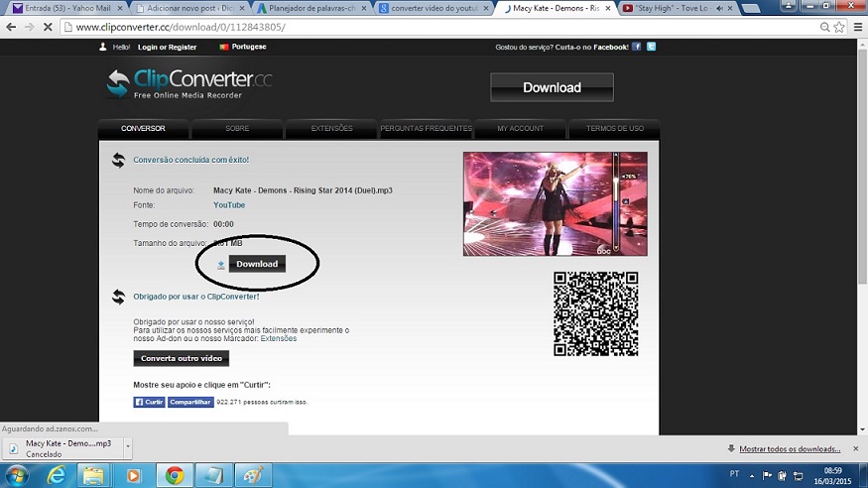This screenshot has width=868, height=488.
Task: Click the Portugese language link
Action: [249, 47]
